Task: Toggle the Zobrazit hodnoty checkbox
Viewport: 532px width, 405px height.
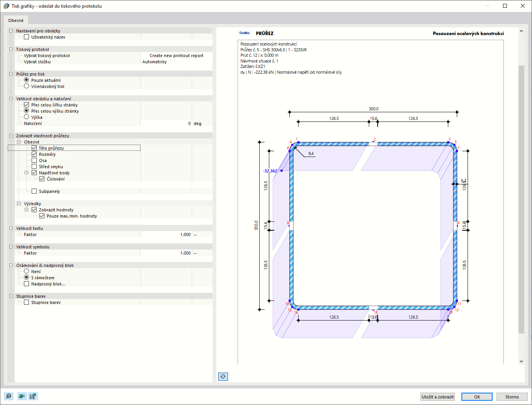Action: coord(34,210)
